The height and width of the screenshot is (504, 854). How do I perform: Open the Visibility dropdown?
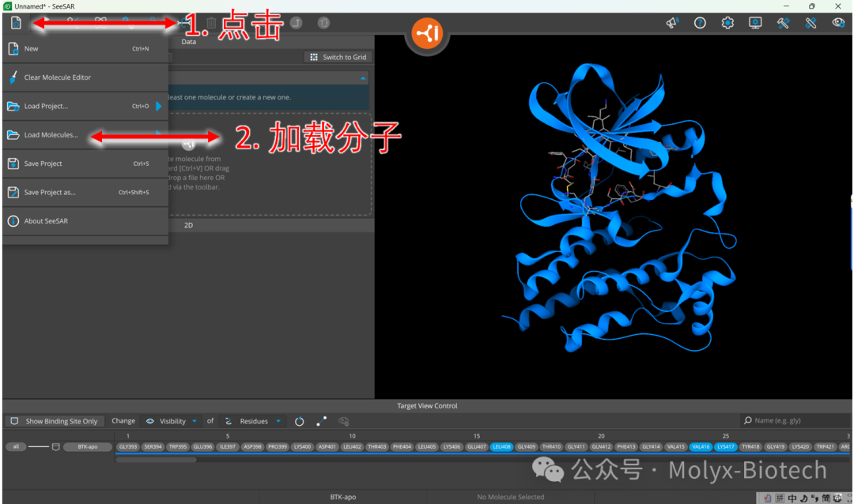(171, 421)
